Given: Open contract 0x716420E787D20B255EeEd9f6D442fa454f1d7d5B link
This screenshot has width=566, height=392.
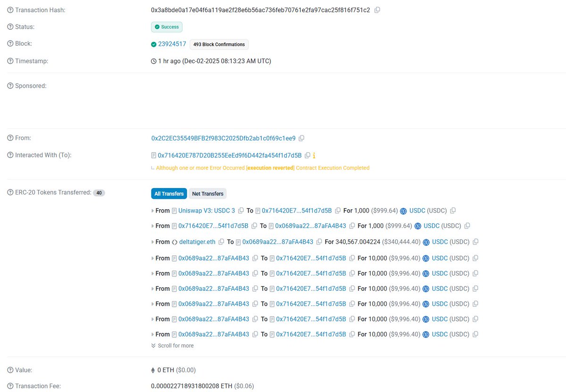Looking at the screenshot, I should (230, 155).
